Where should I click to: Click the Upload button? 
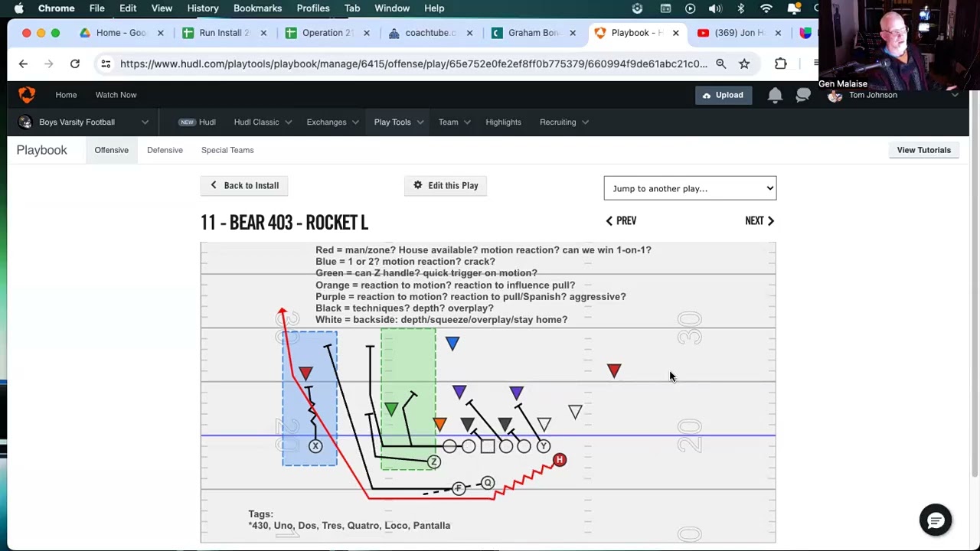pyautogui.click(x=722, y=95)
